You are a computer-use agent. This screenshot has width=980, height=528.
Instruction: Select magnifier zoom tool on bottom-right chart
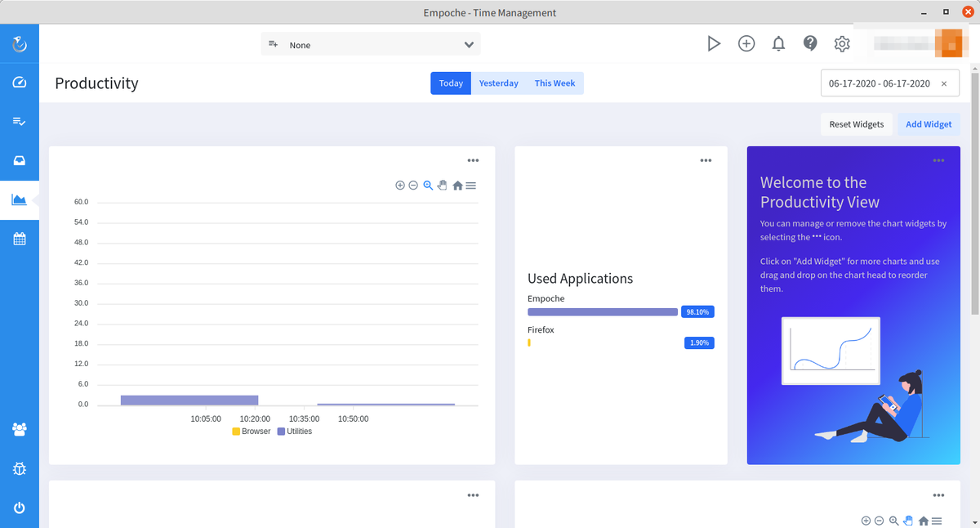point(893,521)
